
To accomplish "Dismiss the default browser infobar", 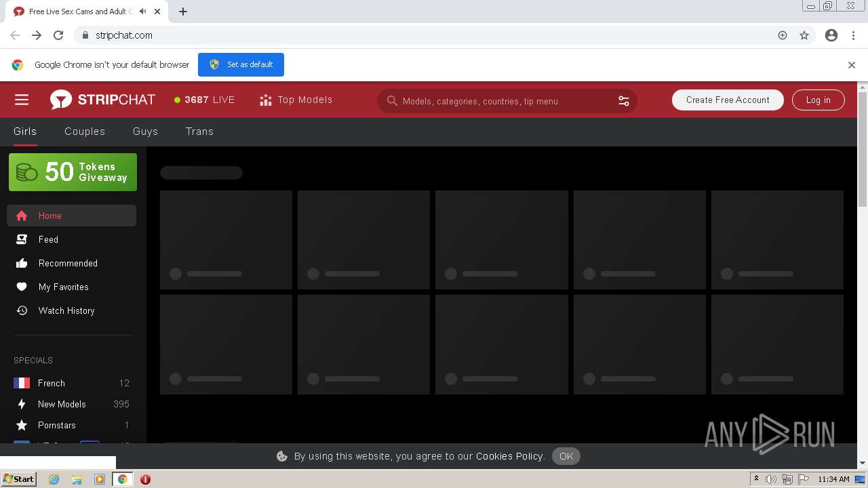I will (x=852, y=65).
